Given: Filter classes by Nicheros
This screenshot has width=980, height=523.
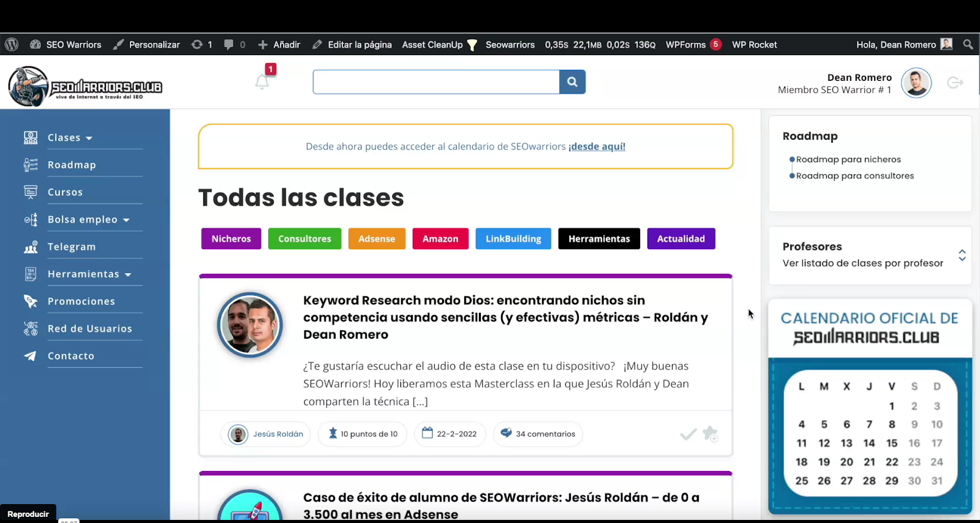Looking at the screenshot, I should pos(231,239).
